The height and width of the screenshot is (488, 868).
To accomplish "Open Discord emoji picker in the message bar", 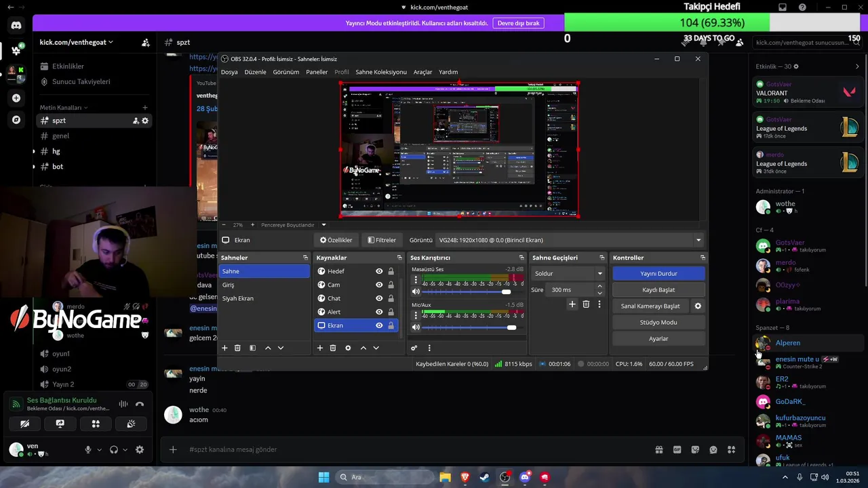I will pos(713,449).
